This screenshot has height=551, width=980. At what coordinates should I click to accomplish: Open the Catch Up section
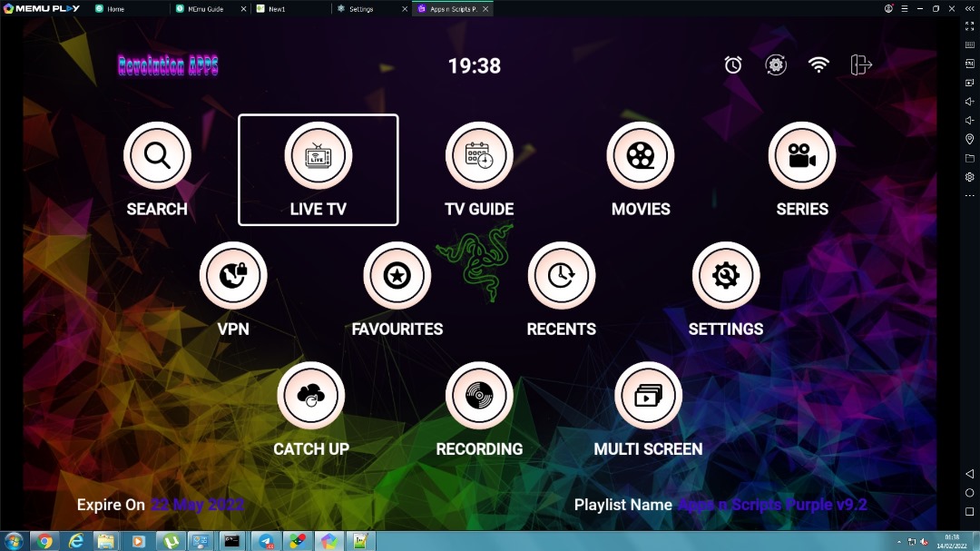point(311,396)
